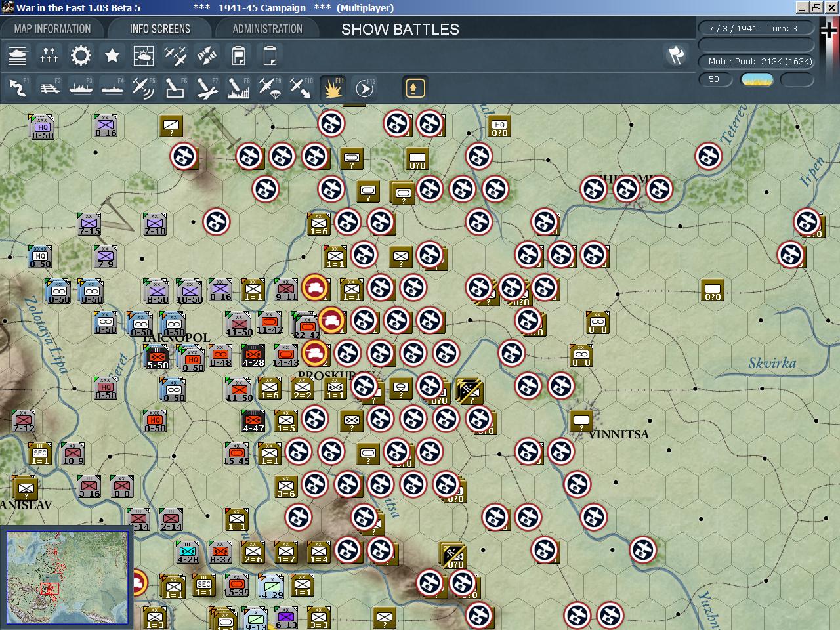The width and height of the screenshot is (840, 630).
Task: Select the 8-37 unit counter
Action: tap(220, 553)
